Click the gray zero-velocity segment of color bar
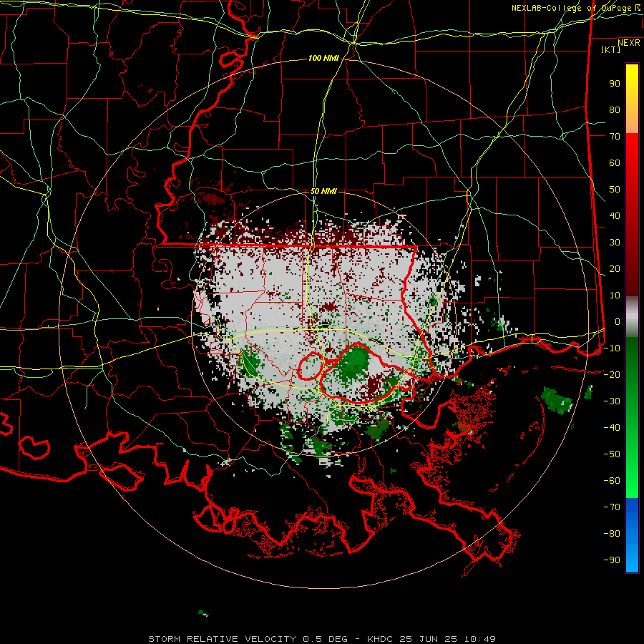Screen dimensions: 644x644 [x=632, y=317]
